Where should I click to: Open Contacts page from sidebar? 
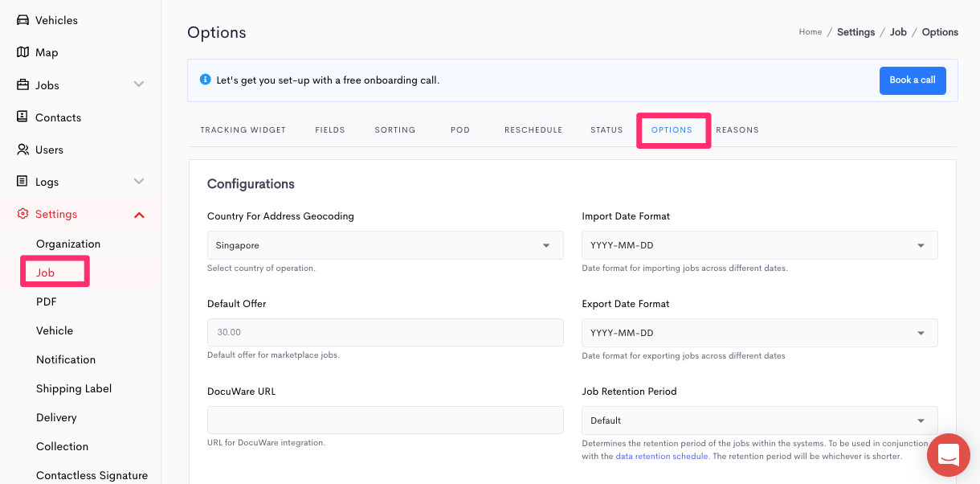[58, 117]
